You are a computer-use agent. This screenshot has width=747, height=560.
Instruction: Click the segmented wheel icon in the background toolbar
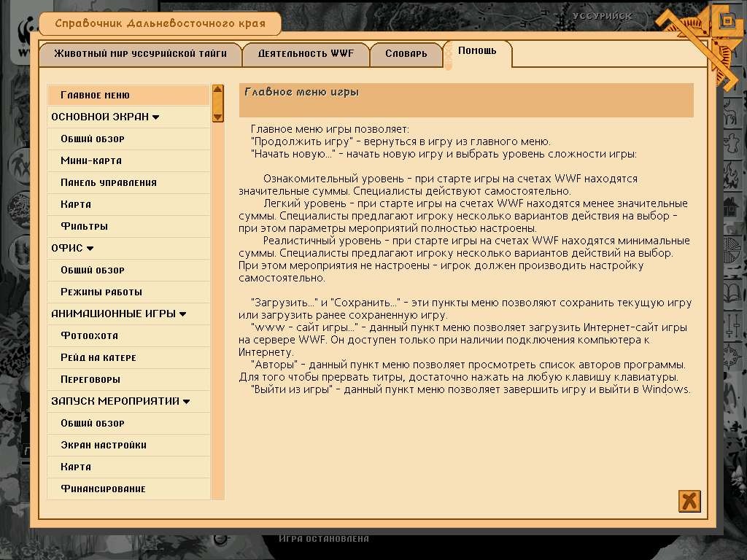pos(732,250)
